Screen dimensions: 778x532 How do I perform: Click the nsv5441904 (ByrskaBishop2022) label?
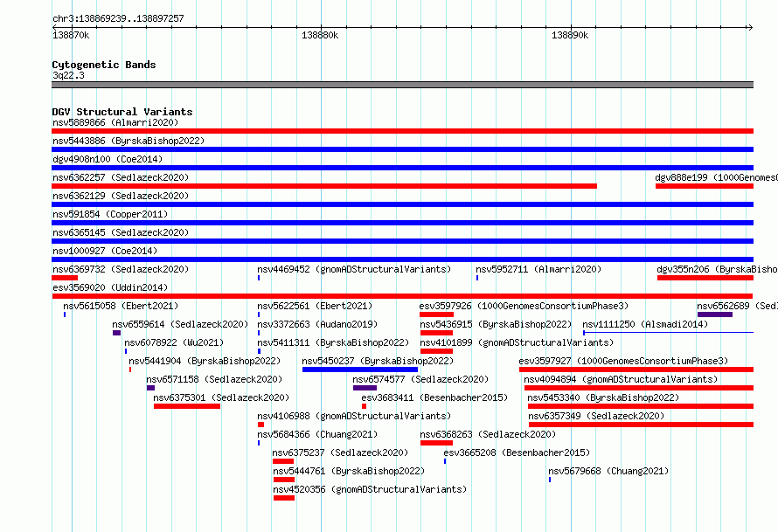click(x=205, y=361)
